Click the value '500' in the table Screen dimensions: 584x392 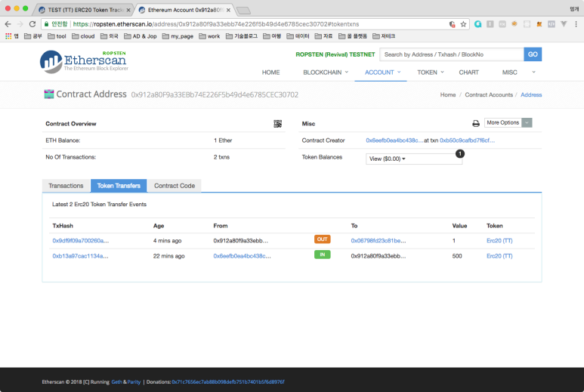[457, 256]
